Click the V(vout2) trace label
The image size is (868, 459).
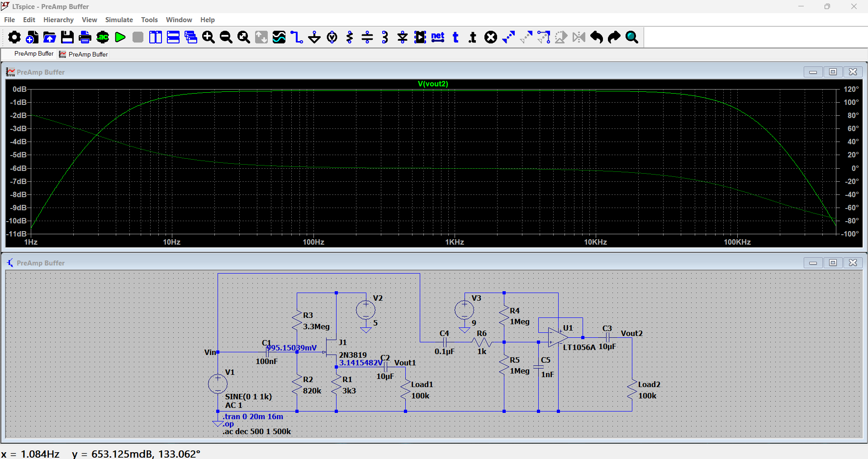(433, 84)
